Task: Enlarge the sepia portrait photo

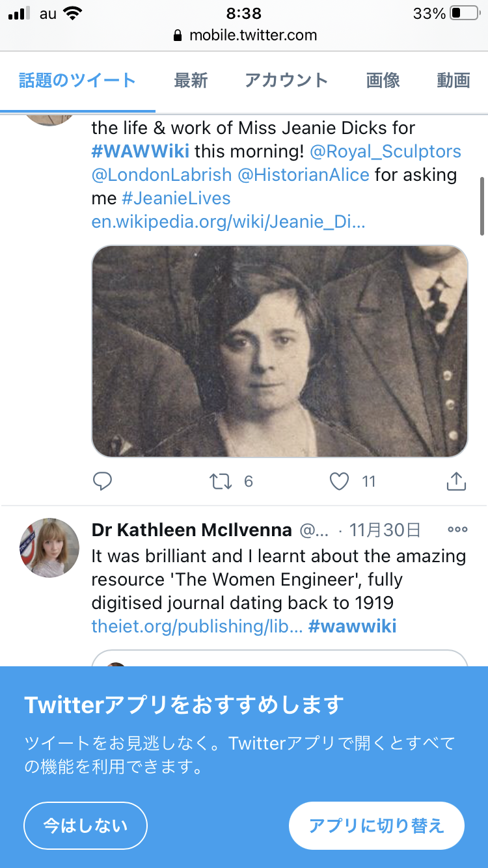Action: [280, 351]
